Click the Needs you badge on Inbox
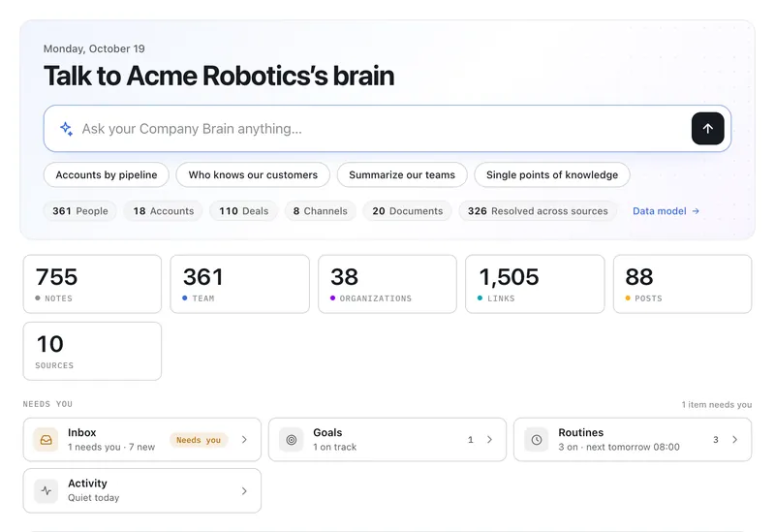Viewport: 775px width, 532px height. (199, 440)
